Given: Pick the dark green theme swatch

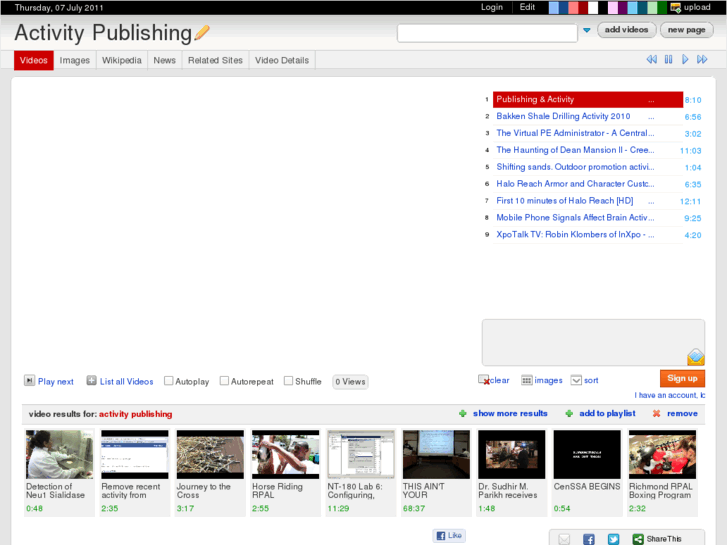Looking at the screenshot, I should coord(662,7).
